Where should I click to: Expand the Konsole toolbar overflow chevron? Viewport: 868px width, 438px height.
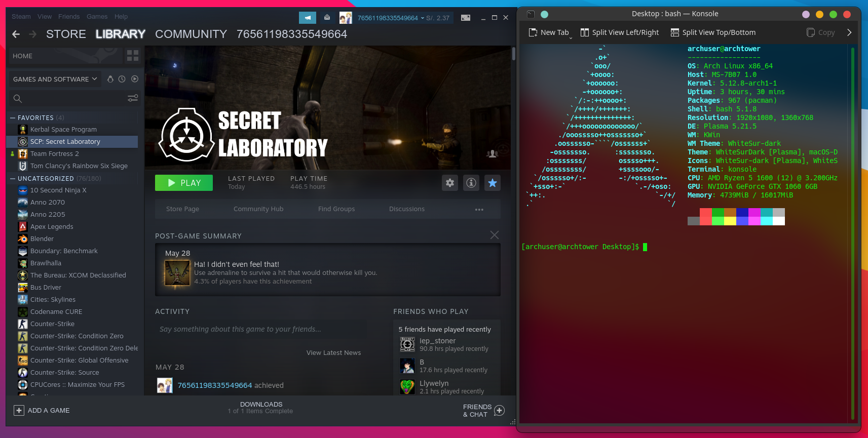pos(849,32)
